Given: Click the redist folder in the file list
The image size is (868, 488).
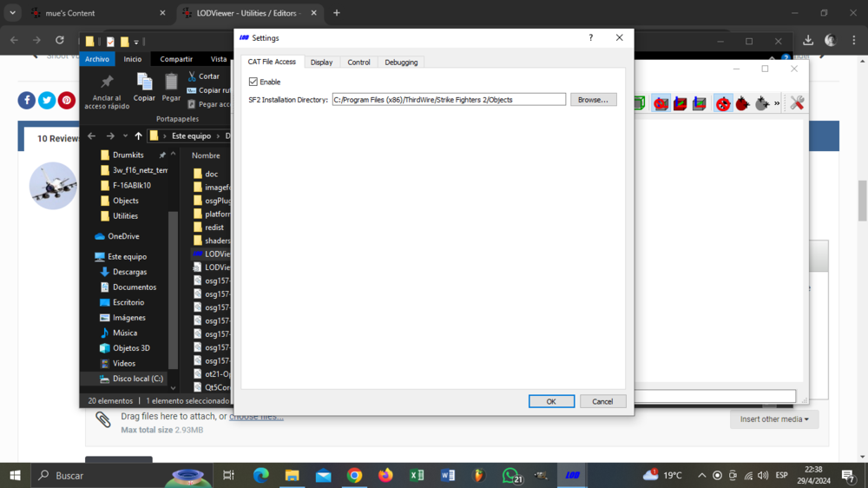Looking at the screenshot, I should tap(214, 228).
